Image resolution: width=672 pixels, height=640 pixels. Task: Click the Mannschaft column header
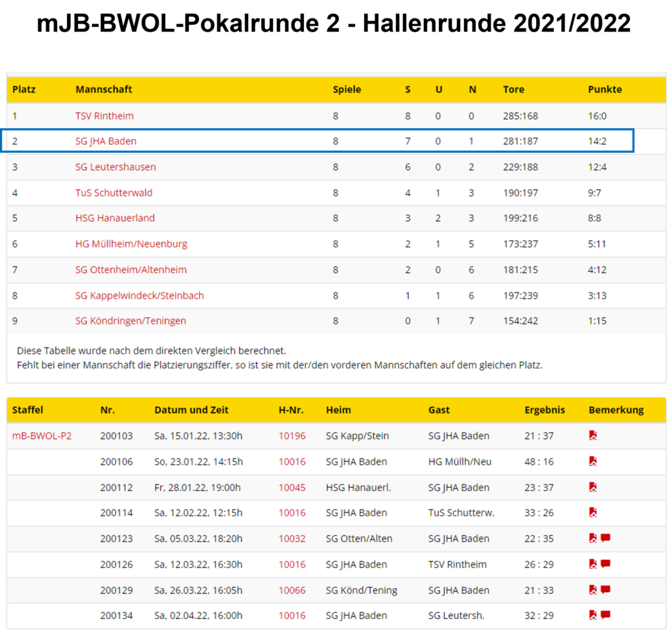[104, 89]
